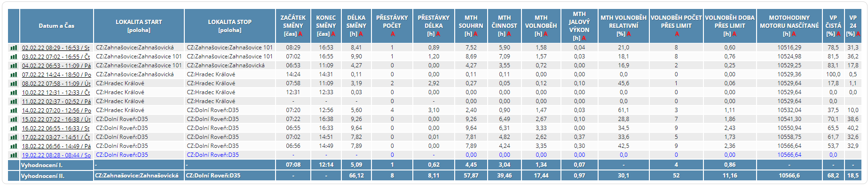This screenshot has width=868, height=186.
Task: Select the Vyhodnocení I. summary row
Action: click(x=438, y=165)
